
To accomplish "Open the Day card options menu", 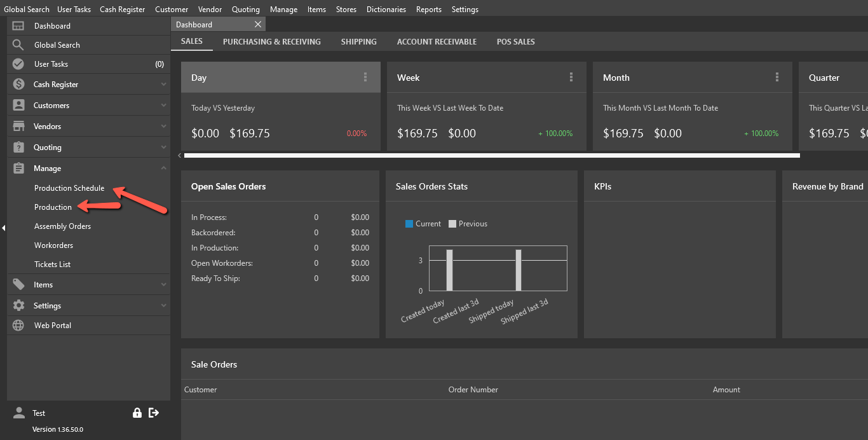I will [x=365, y=77].
